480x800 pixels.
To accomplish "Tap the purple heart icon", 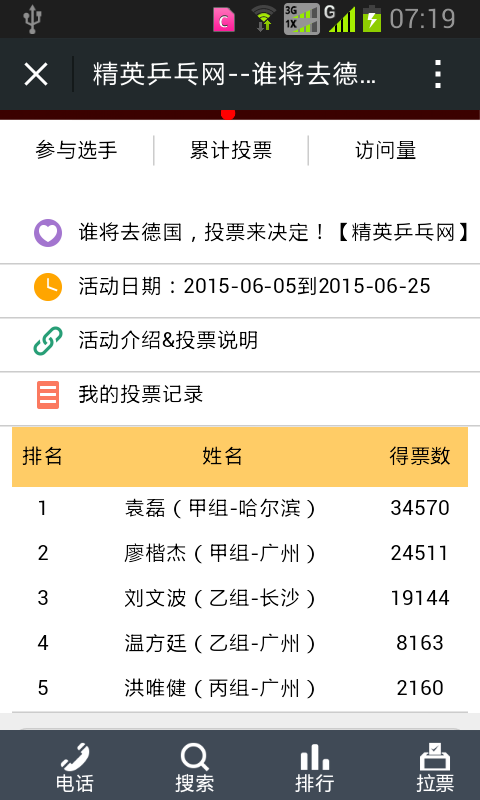I will [x=48, y=233].
